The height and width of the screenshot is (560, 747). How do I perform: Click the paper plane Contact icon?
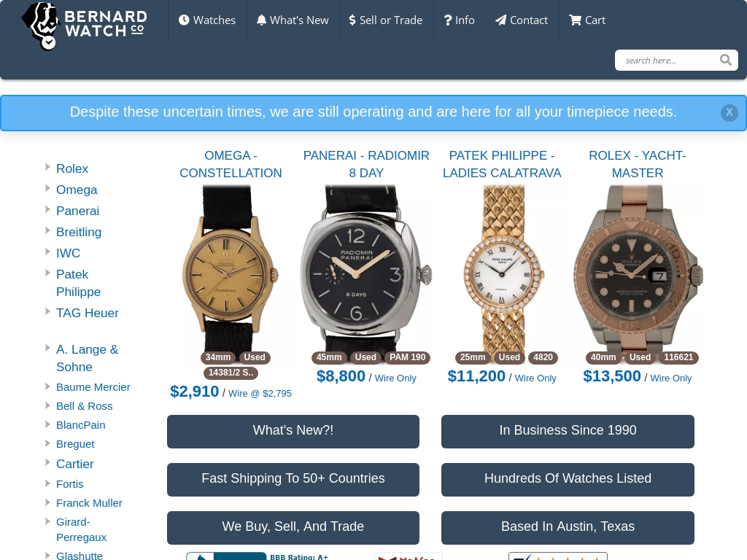click(x=500, y=20)
